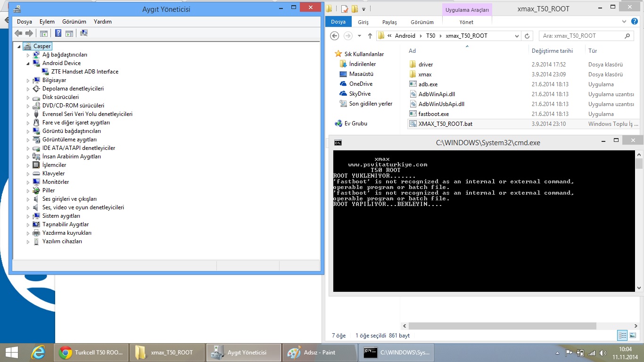Switch to the Yönet ribbon tab
Image resolution: width=644 pixels, height=362 pixels.
[466, 22]
